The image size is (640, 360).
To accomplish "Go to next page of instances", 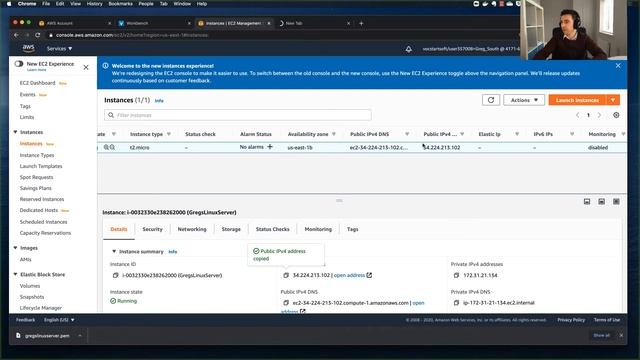I will tap(599, 115).
